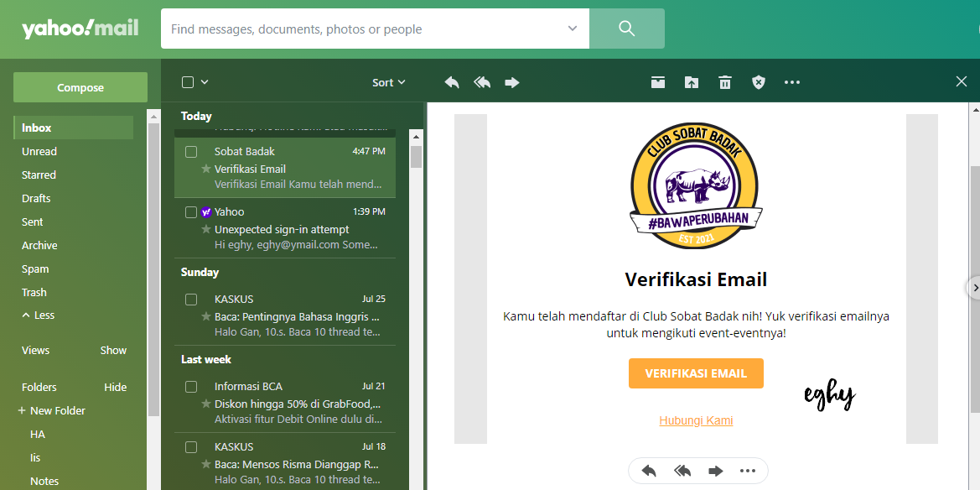The width and height of the screenshot is (980, 490).
Task: Open the Diskon hingga 50% di GrabFood email
Action: tap(285, 403)
